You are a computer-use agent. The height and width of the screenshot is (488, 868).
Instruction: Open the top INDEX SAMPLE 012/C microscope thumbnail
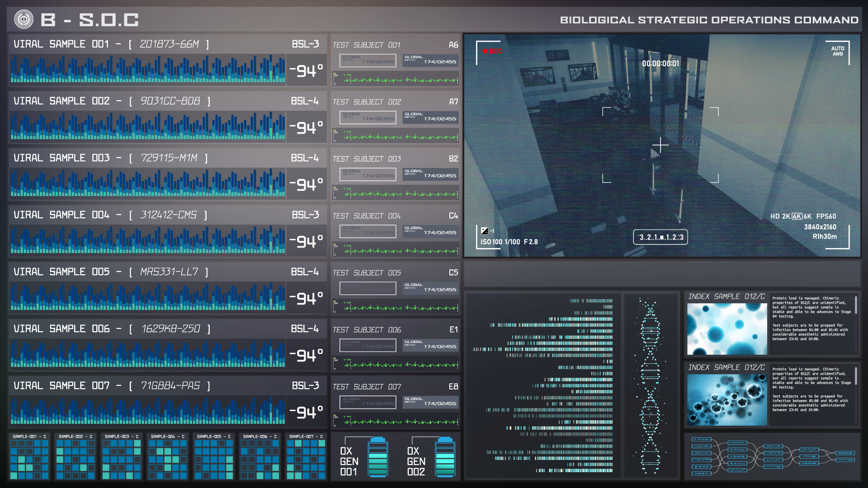(726, 329)
